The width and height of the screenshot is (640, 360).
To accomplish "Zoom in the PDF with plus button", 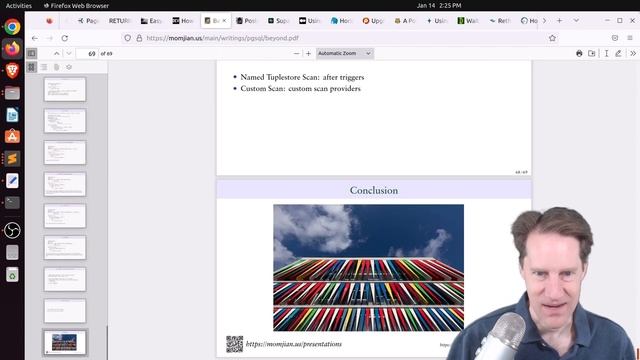I will 309,53.
